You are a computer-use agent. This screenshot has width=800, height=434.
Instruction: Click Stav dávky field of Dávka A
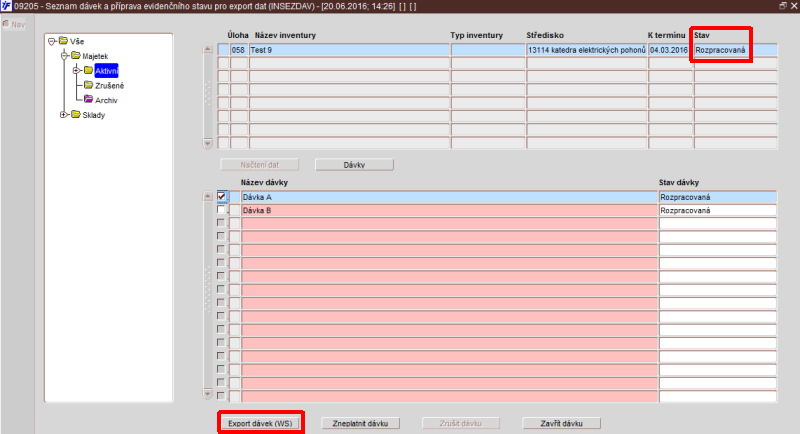[717, 197]
